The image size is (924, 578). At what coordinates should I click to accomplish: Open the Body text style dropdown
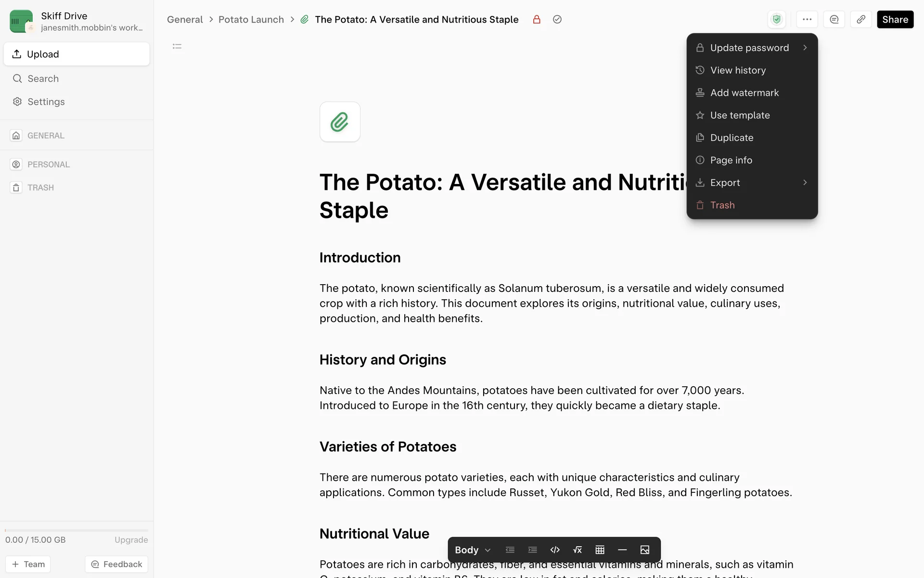click(x=472, y=550)
